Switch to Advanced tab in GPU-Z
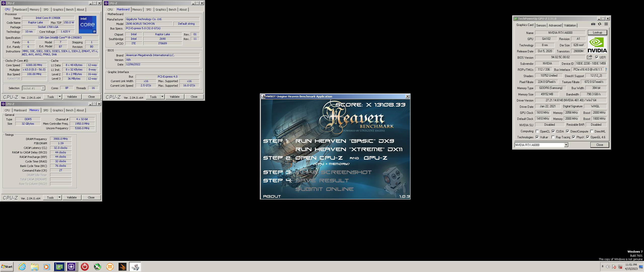644x272 pixels. pos(555,25)
